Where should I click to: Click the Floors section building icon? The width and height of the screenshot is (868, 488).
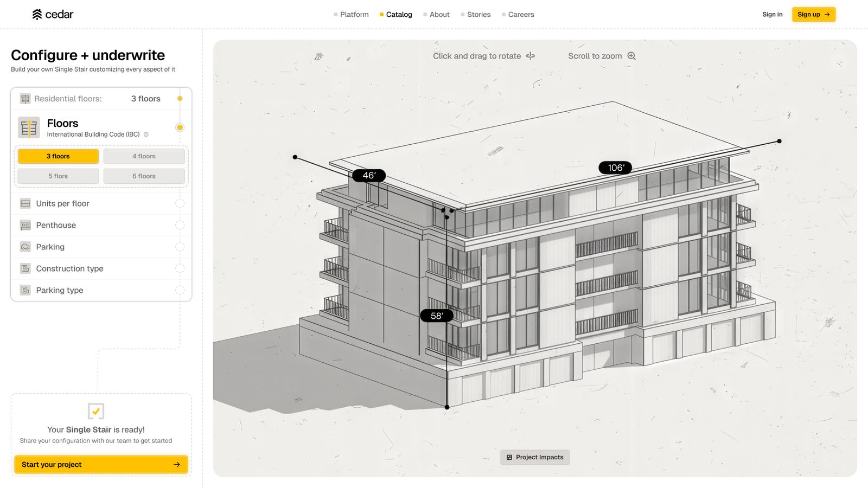(29, 128)
